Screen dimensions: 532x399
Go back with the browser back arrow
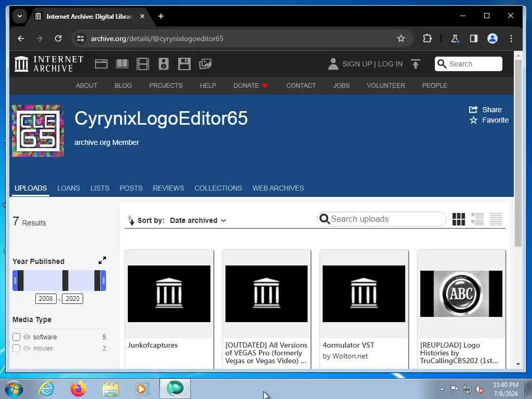21,38
